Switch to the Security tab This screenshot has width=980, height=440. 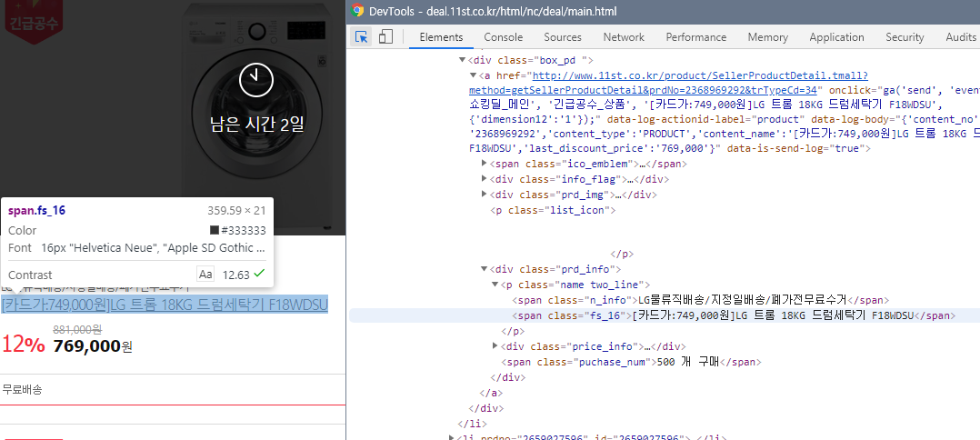(x=905, y=37)
